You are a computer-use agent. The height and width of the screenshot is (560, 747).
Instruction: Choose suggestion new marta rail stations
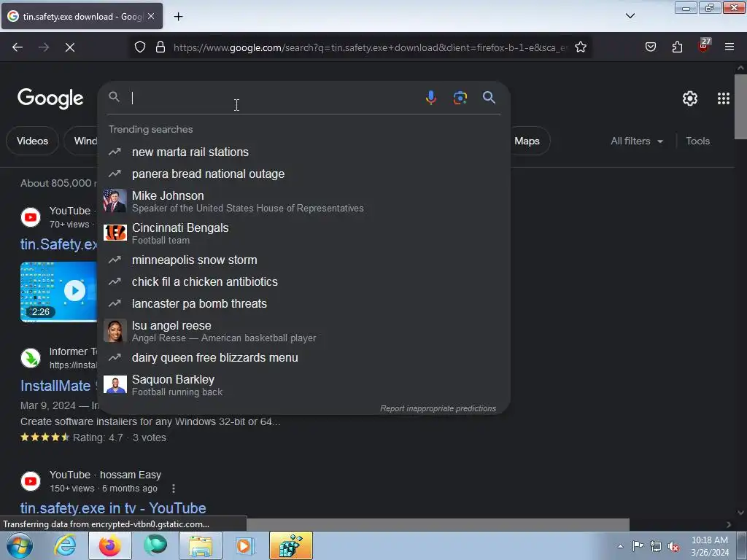point(303,152)
